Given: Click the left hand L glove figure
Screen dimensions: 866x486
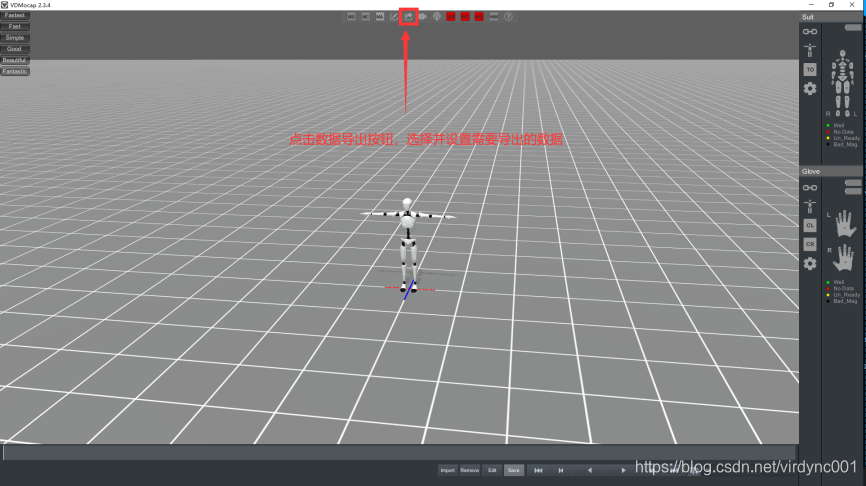Looking at the screenshot, I should point(845,224).
